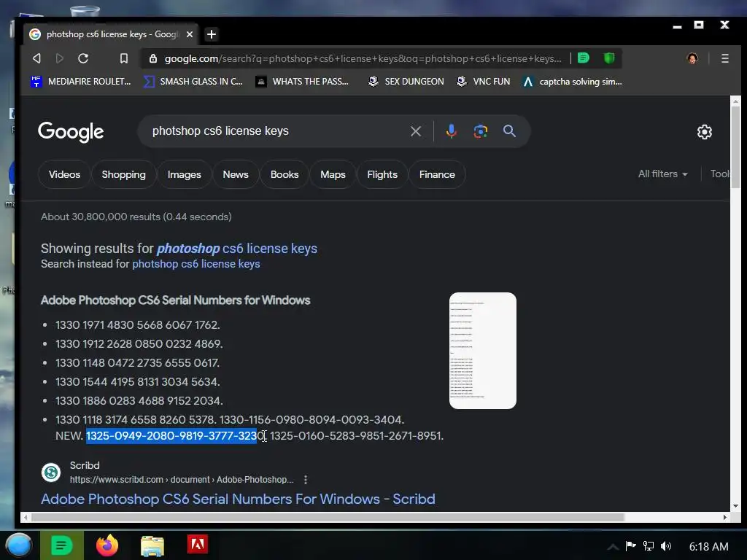The height and width of the screenshot is (560, 747).
Task: Open the browser hamburger menu
Action: [724, 58]
